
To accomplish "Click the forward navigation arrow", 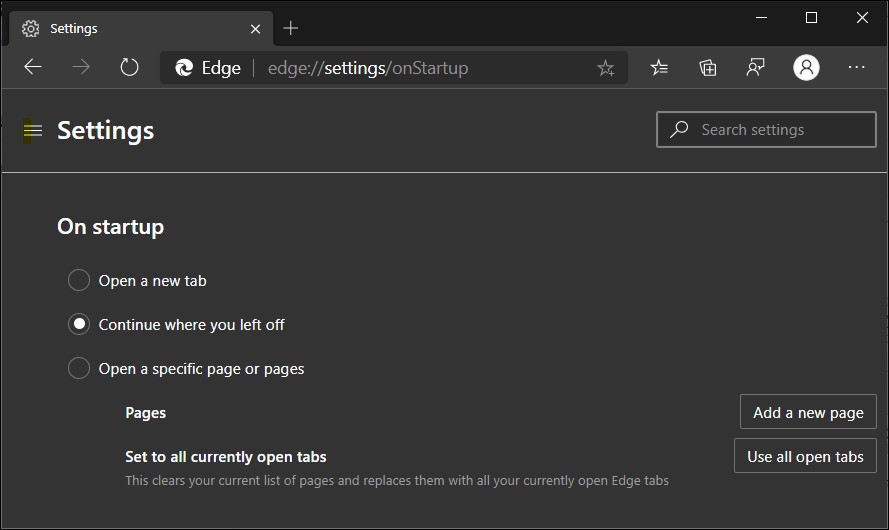I will click(x=81, y=67).
